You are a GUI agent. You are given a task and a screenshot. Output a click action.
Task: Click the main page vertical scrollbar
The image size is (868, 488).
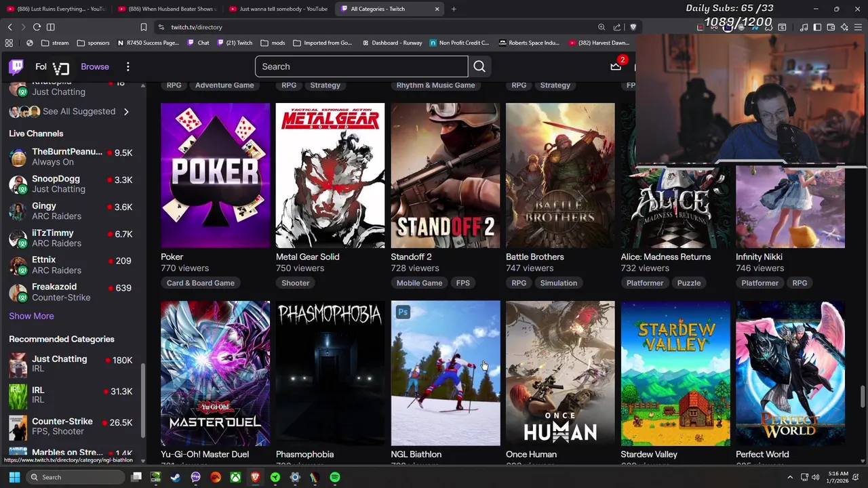863,396
